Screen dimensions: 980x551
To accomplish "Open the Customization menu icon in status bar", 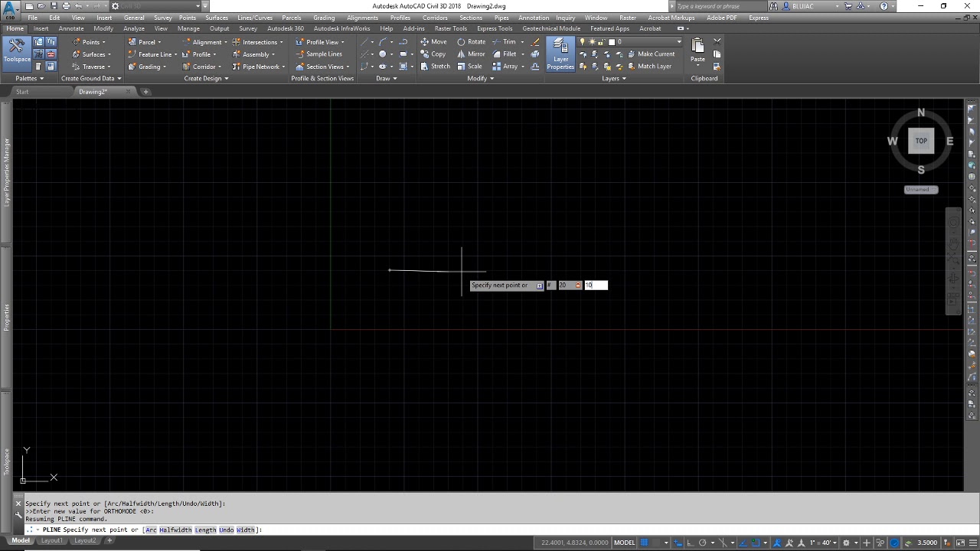I will [x=973, y=543].
